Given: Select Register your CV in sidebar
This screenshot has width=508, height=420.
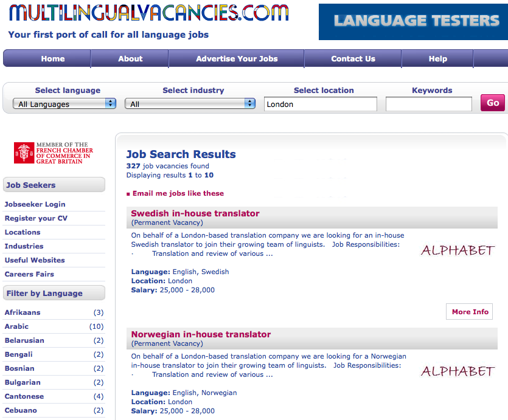Looking at the screenshot, I should point(36,218).
